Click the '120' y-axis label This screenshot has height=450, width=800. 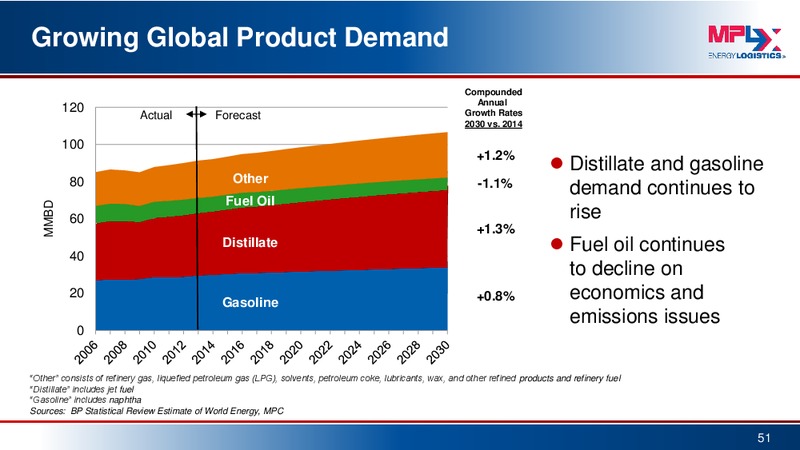[x=73, y=108]
